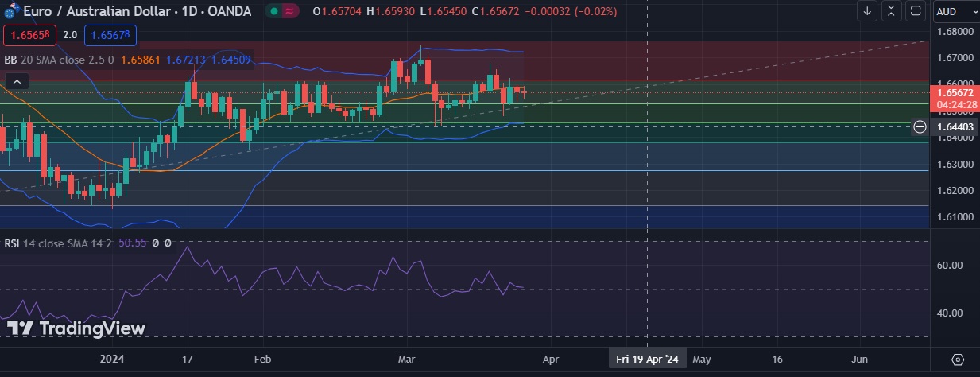Click the red sell price 1.65658 button
Image resolution: width=980 pixels, height=377 pixels.
pos(29,35)
